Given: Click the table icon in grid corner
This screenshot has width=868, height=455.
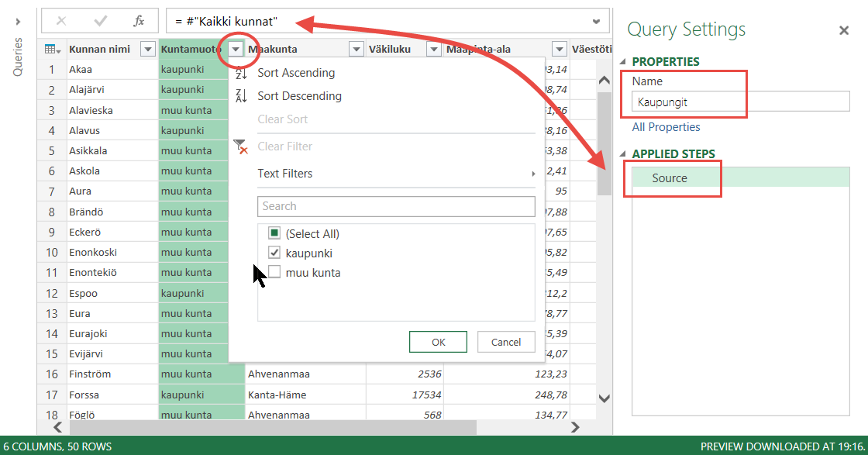Looking at the screenshot, I should (x=52, y=50).
